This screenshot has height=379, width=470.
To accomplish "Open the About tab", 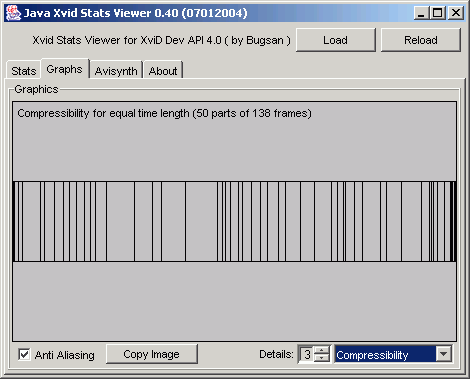I will pyautogui.click(x=163, y=71).
